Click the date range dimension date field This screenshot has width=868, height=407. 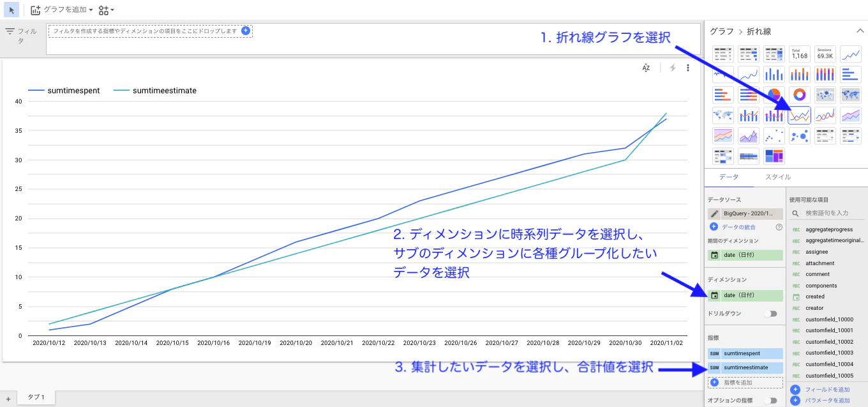[x=745, y=255]
